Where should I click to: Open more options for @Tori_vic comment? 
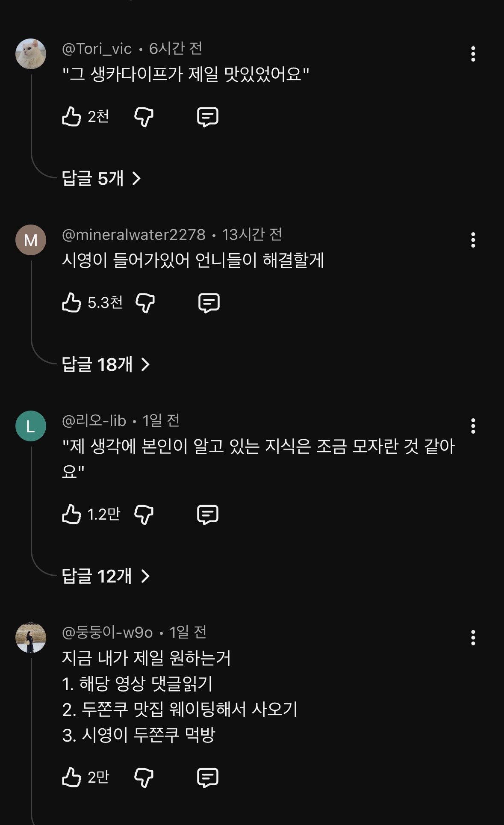pos(473,54)
